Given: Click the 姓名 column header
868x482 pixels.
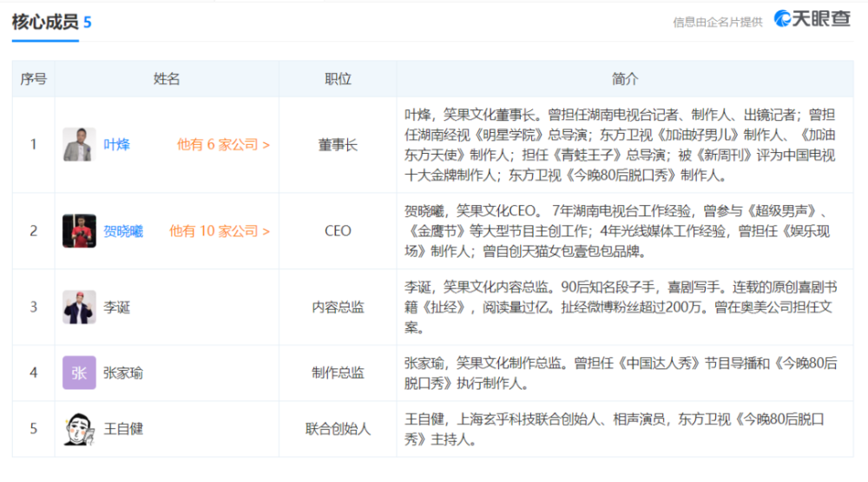Looking at the screenshot, I should (167, 79).
